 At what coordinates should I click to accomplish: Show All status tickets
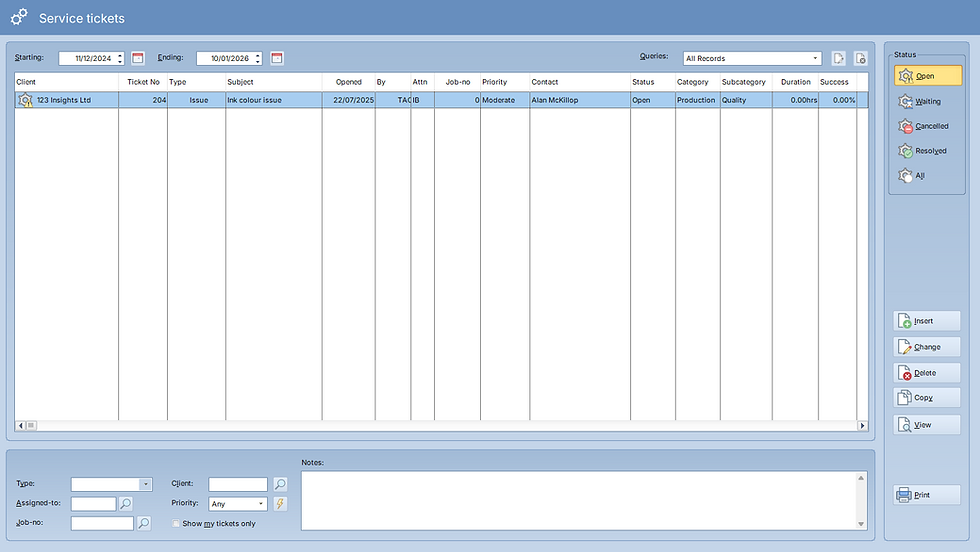pos(928,176)
